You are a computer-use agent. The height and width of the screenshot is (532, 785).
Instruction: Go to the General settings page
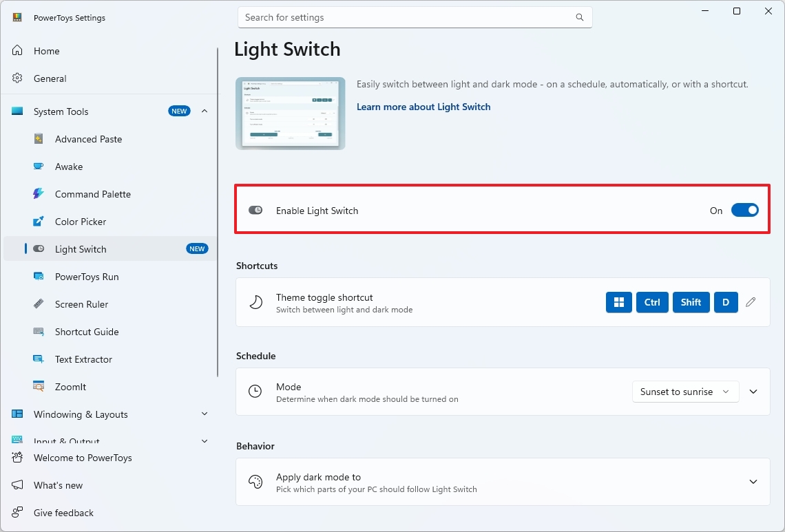click(50, 78)
